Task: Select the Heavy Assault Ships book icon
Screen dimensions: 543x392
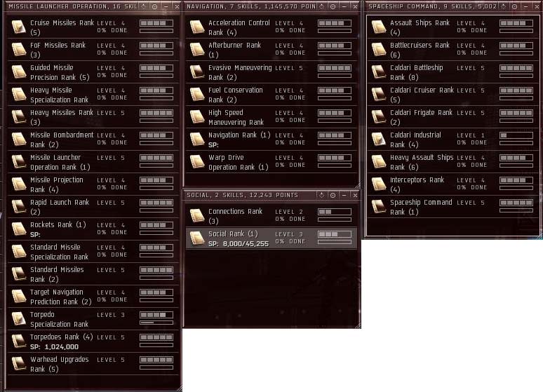Action: (379, 161)
